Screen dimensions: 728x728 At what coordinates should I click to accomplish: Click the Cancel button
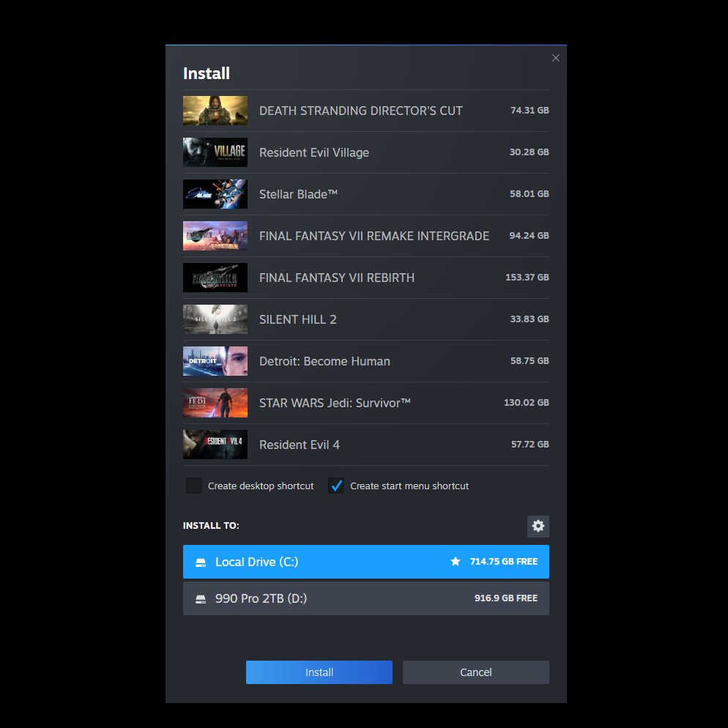(476, 672)
